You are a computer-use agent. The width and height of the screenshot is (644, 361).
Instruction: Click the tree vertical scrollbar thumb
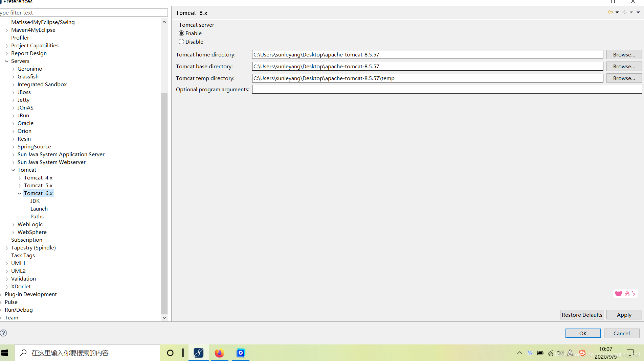click(x=164, y=203)
